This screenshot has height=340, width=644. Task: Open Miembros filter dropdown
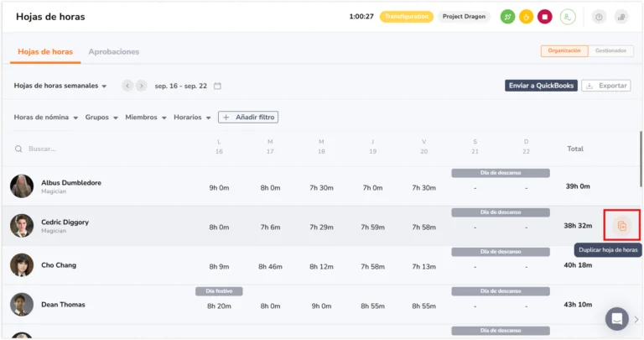point(146,118)
